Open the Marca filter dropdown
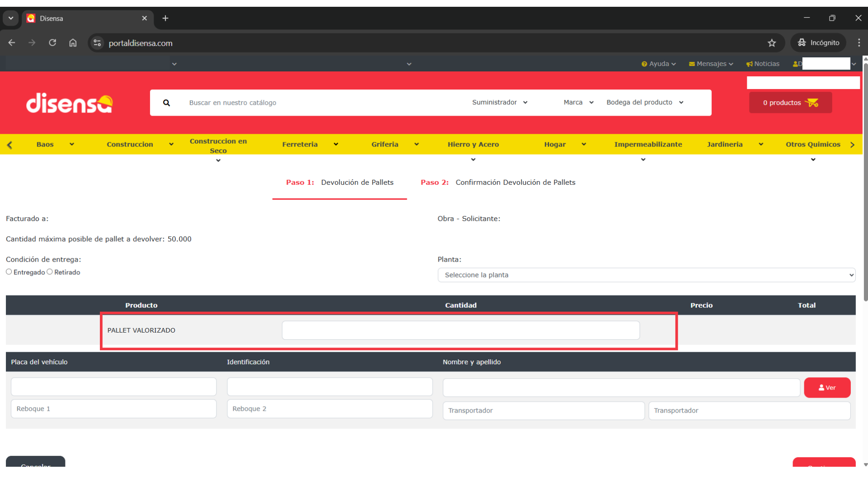The image size is (868, 488). pyautogui.click(x=578, y=103)
